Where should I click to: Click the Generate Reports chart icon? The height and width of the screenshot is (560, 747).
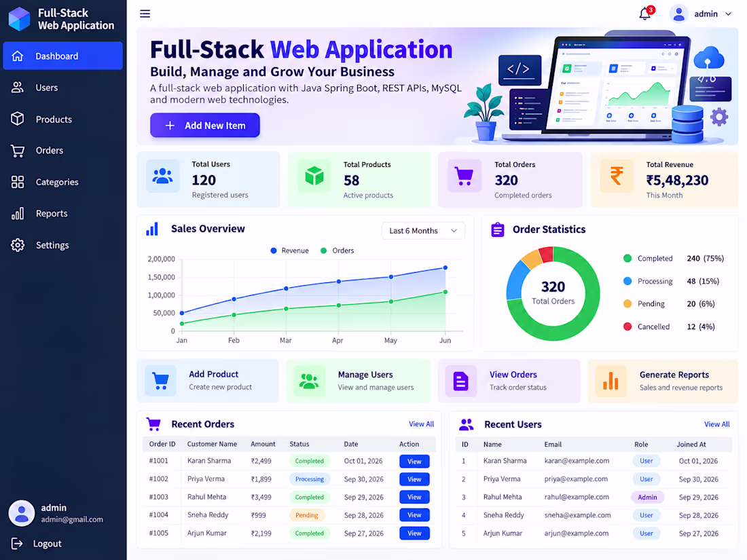611,381
